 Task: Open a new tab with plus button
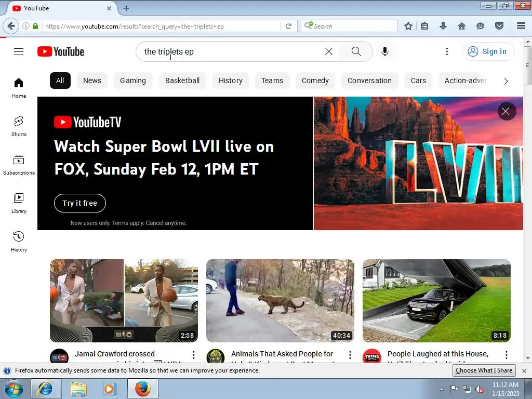click(126, 8)
